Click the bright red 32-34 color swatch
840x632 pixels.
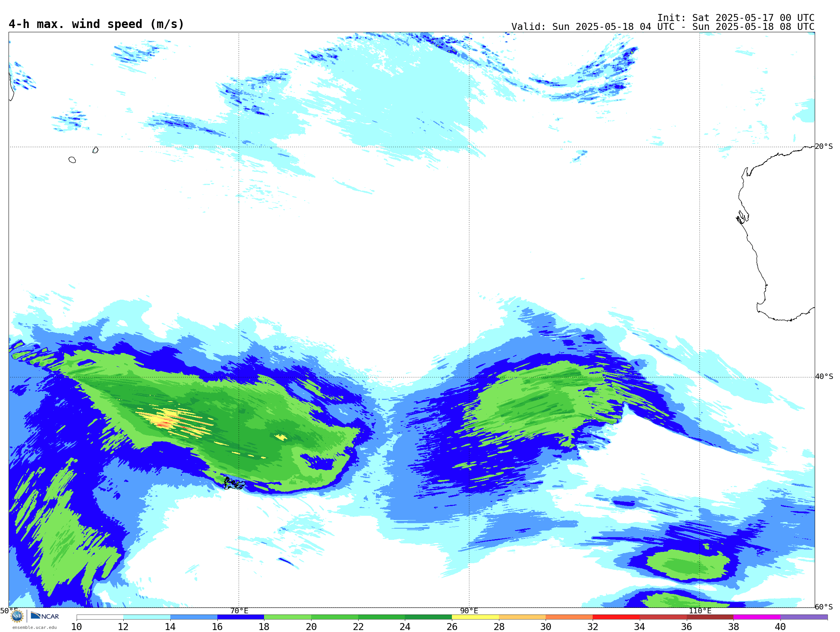[x=616, y=617]
